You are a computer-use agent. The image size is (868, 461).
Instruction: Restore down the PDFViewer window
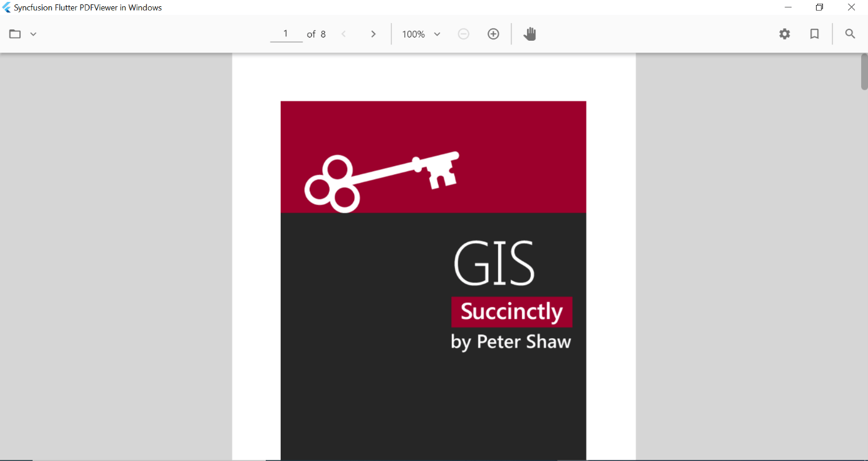pos(819,8)
